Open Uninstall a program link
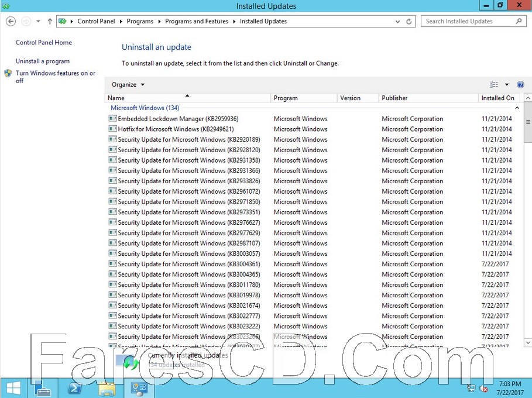 (42, 61)
